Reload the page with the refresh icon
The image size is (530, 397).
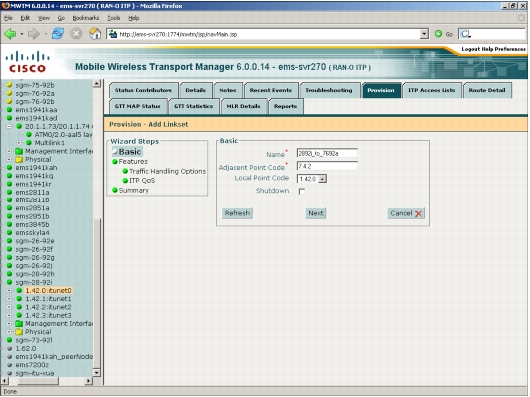click(x=58, y=34)
